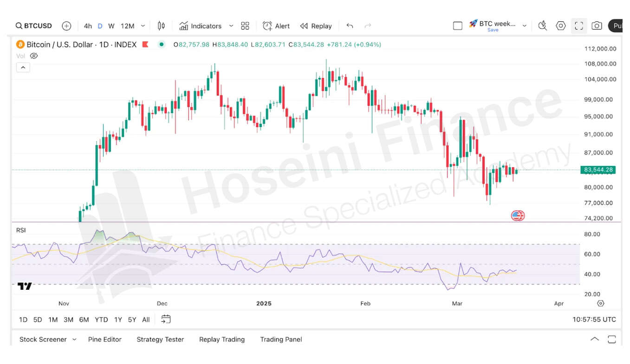Show All available data range

coord(146,319)
